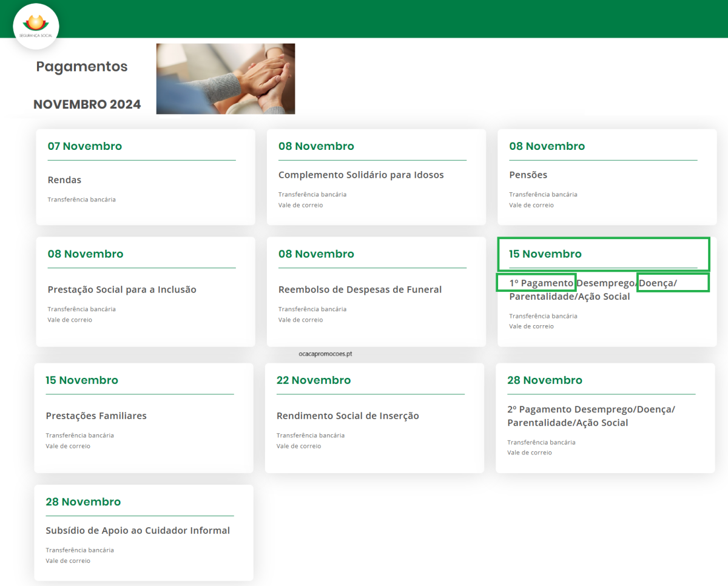728x586 pixels.
Task: Open 2º Pagamento Desemprego/Doença entry
Action: (591, 416)
